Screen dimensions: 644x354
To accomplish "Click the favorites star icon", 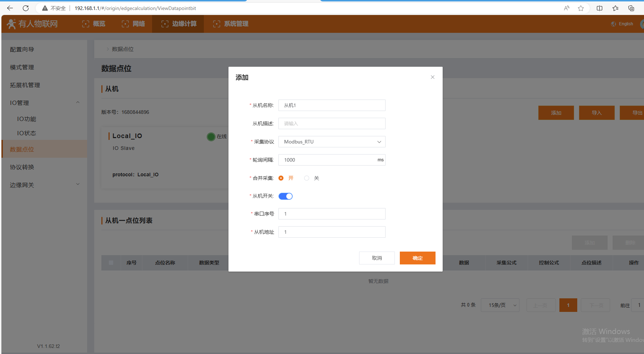I will (581, 8).
